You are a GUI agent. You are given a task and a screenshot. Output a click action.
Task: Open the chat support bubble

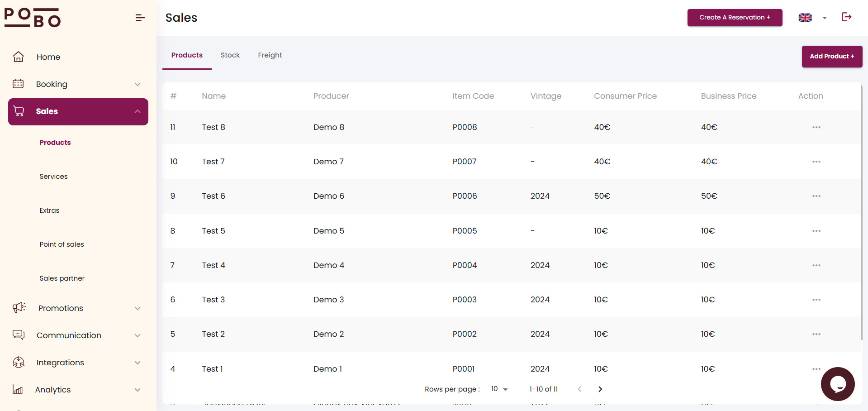point(837,384)
